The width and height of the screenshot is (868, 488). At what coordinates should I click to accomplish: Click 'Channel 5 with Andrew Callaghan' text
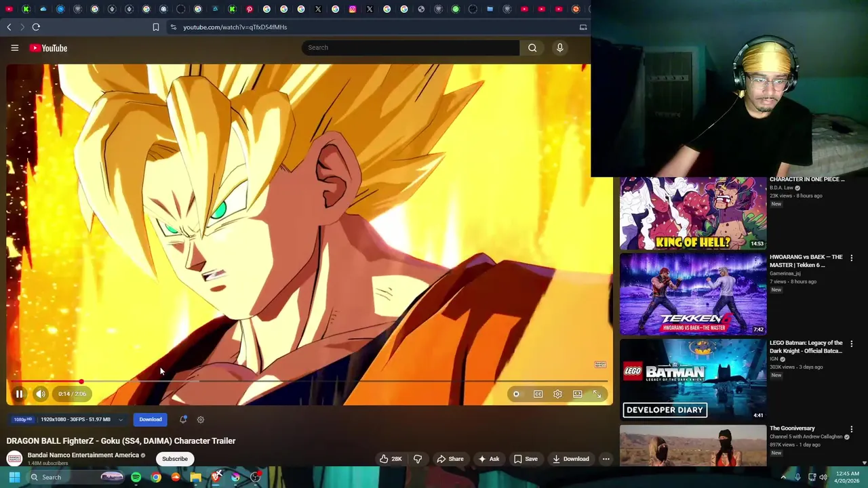(806, 436)
